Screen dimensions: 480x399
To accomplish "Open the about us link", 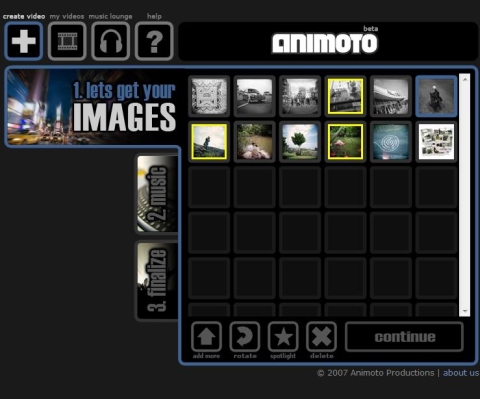I will [461, 373].
